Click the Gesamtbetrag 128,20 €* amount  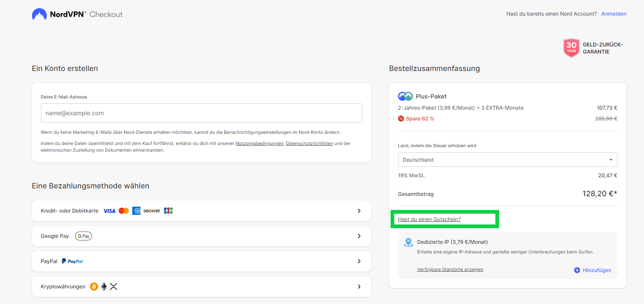600,194
